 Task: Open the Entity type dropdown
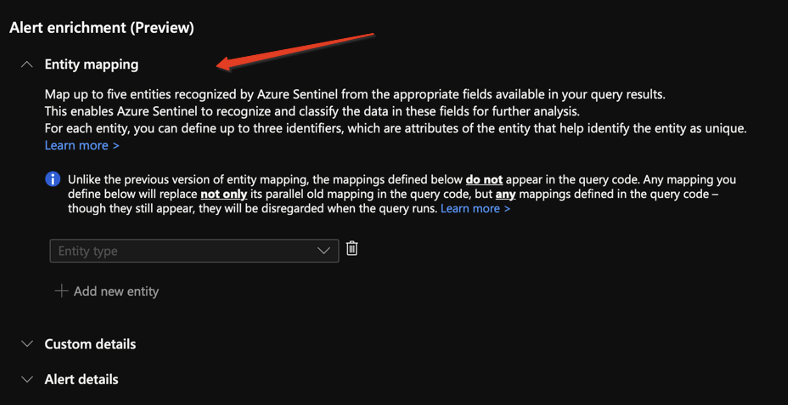pyautogui.click(x=194, y=251)
